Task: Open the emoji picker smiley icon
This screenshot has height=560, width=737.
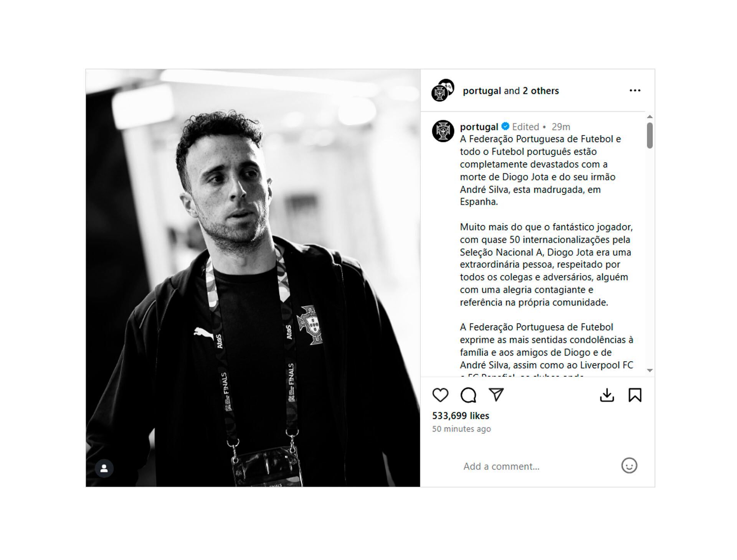Action: coord(629,466)
